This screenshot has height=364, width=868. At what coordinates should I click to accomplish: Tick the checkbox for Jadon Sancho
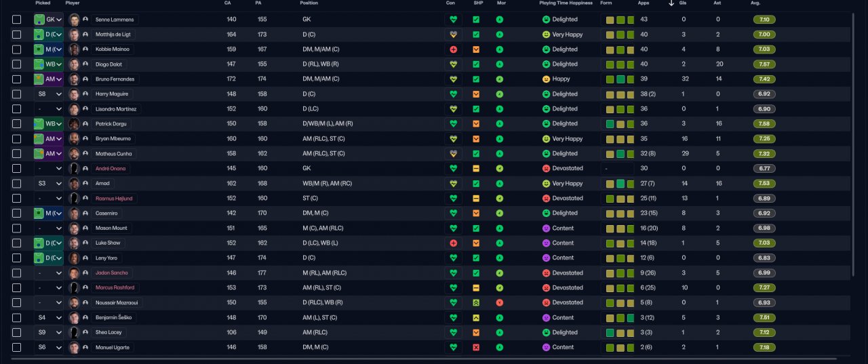16,273
